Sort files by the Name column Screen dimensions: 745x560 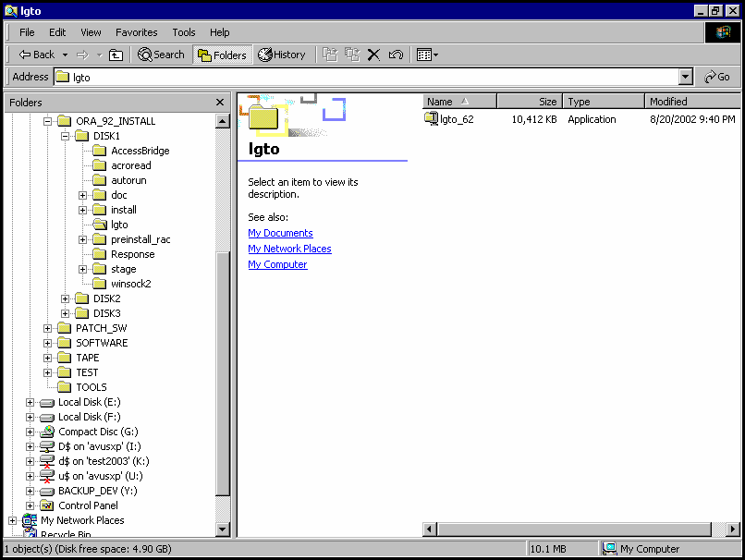459,102
